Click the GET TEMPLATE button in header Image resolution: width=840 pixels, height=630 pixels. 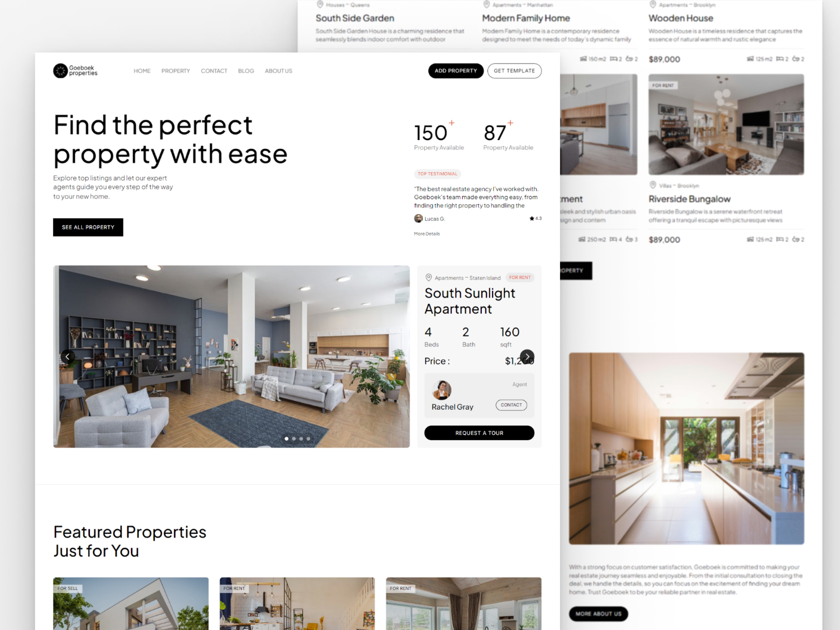pos(515,70)
